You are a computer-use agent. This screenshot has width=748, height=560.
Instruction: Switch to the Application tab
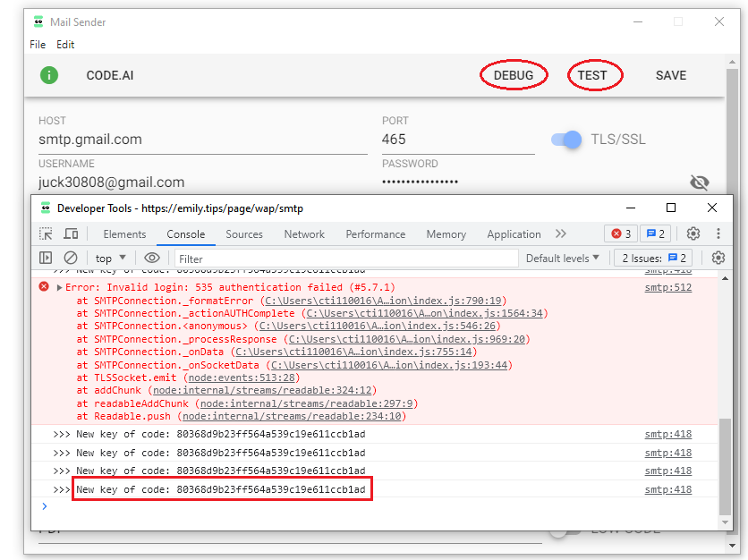514,234
